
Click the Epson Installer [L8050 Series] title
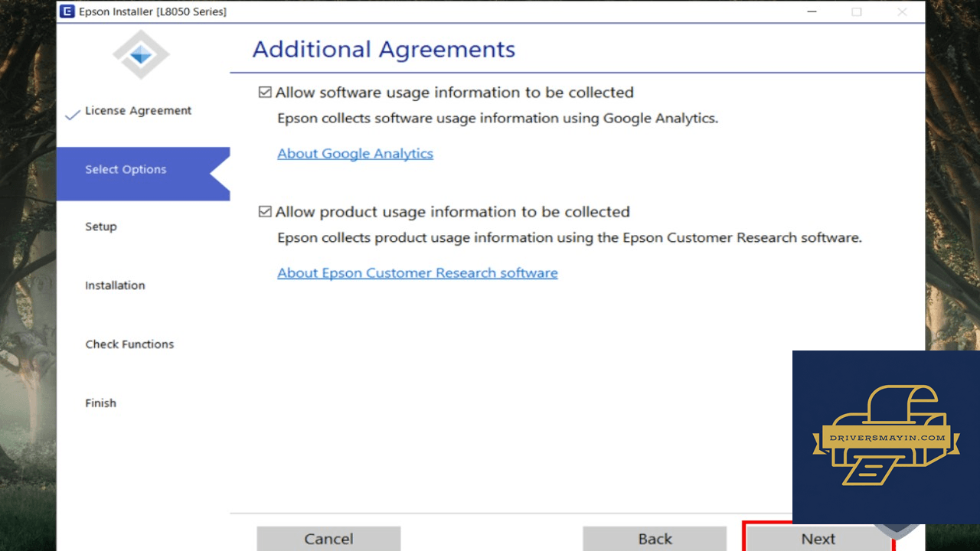click(153, 11)
